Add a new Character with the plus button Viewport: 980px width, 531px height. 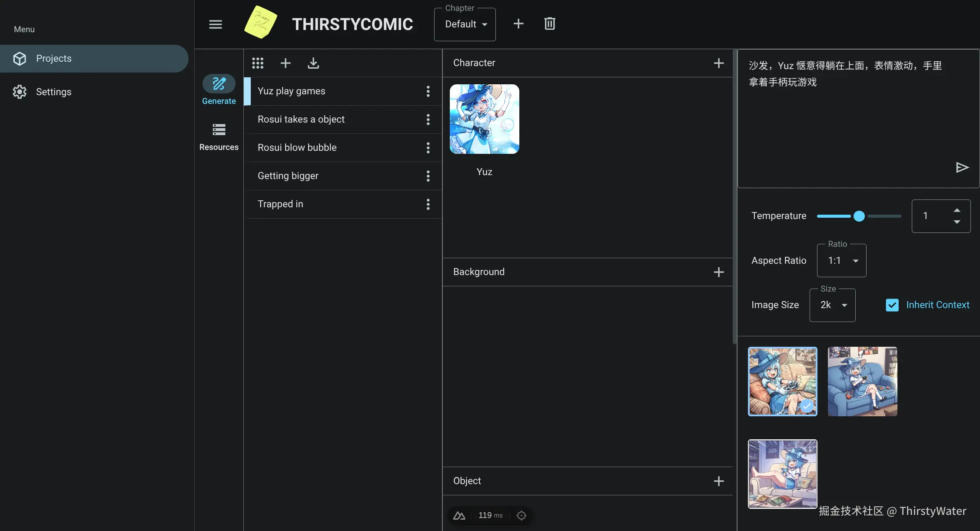[719, 63]
